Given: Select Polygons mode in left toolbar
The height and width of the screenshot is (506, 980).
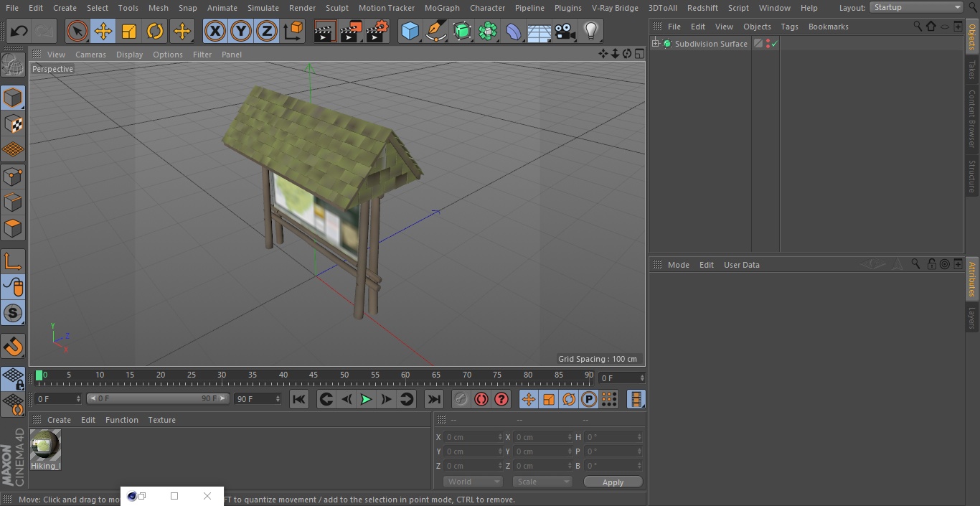Looking at the screenshot, I should 13,229.
